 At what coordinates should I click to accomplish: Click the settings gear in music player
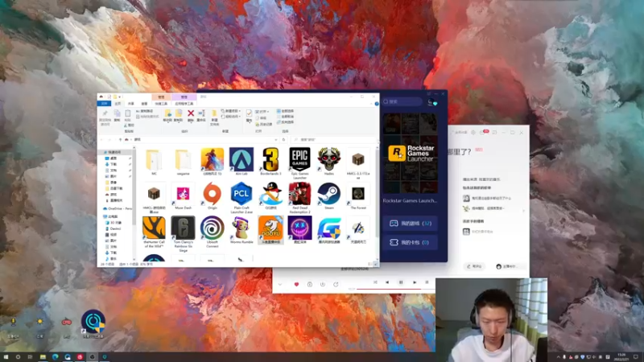tap(473, 133)
